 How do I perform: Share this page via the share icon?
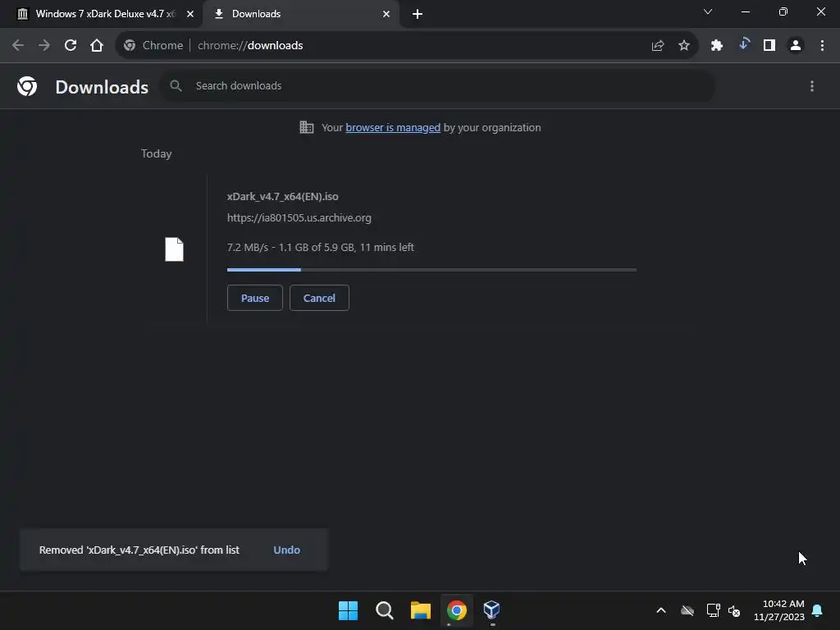click(658, 46)
